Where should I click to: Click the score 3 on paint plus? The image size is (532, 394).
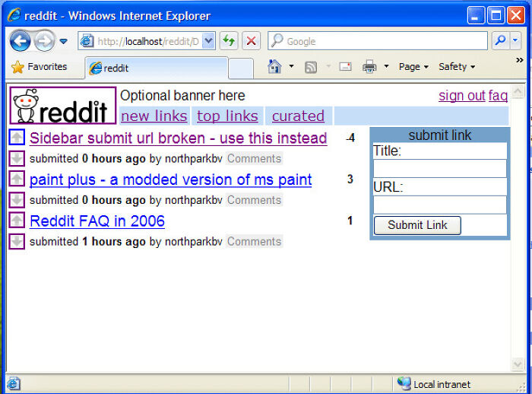[x=350, y=179]
